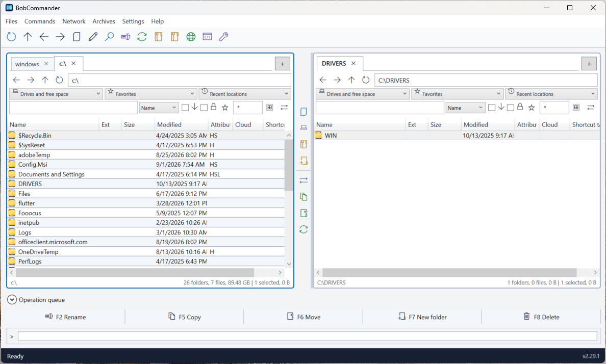Click the F6 Move button

304,317
